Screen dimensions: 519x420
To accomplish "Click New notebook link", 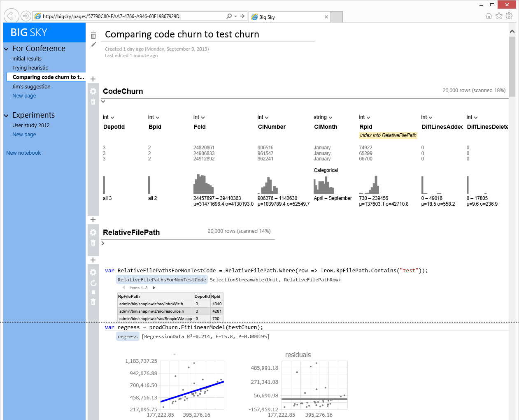I will pos(23,153).
